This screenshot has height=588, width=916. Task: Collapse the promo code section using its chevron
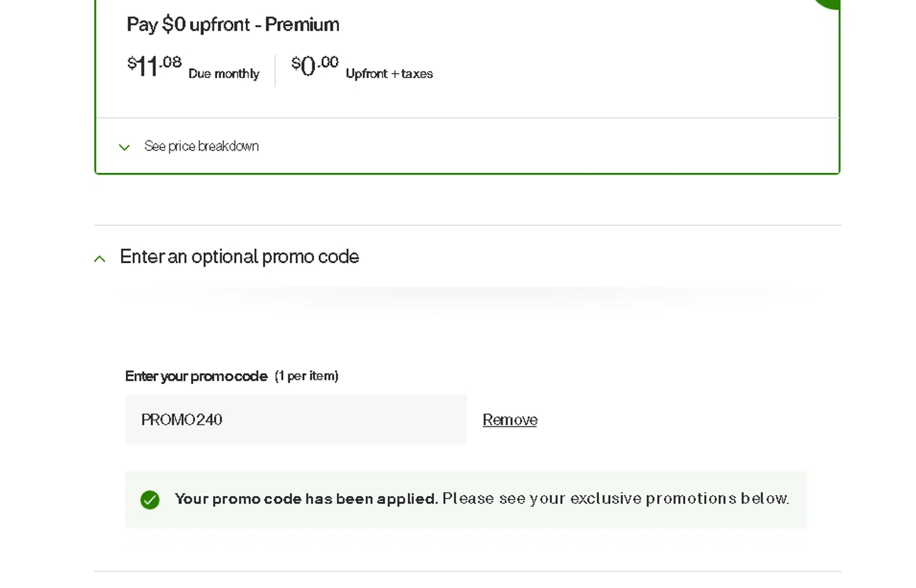100,259
